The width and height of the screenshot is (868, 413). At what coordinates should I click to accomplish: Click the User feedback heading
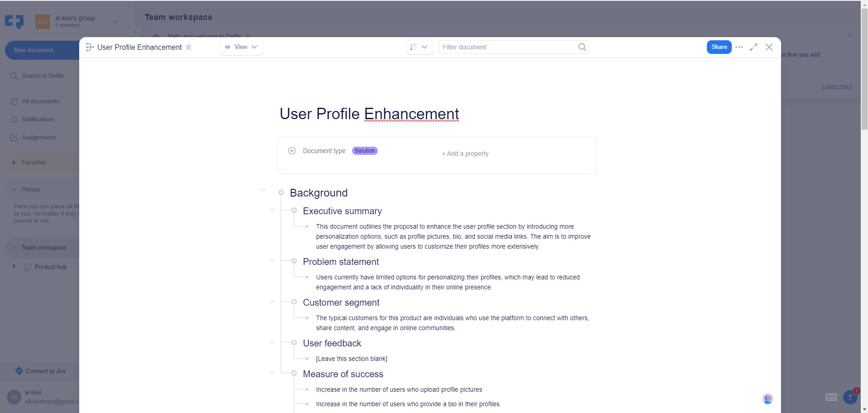coord(332,343)
